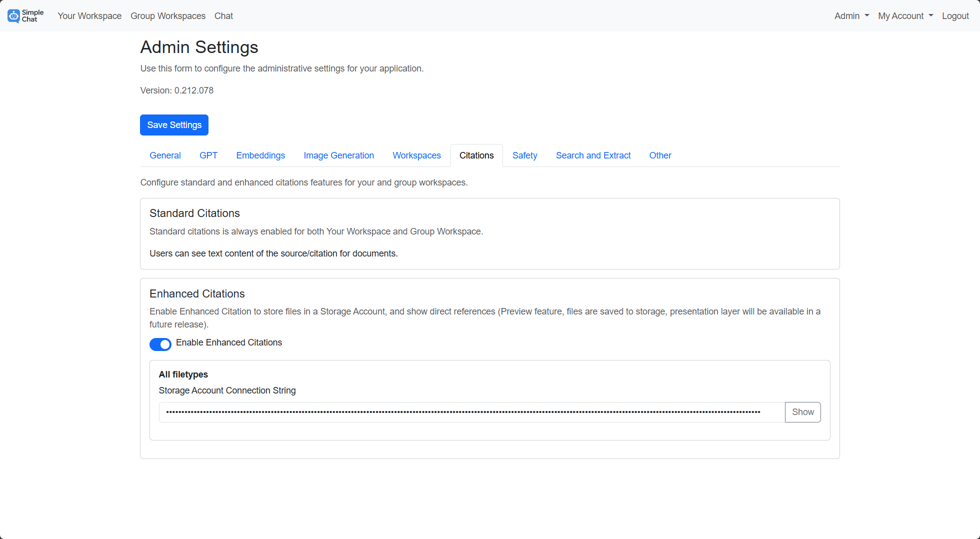Open the Safety settings tab

[x=524, y=155]
